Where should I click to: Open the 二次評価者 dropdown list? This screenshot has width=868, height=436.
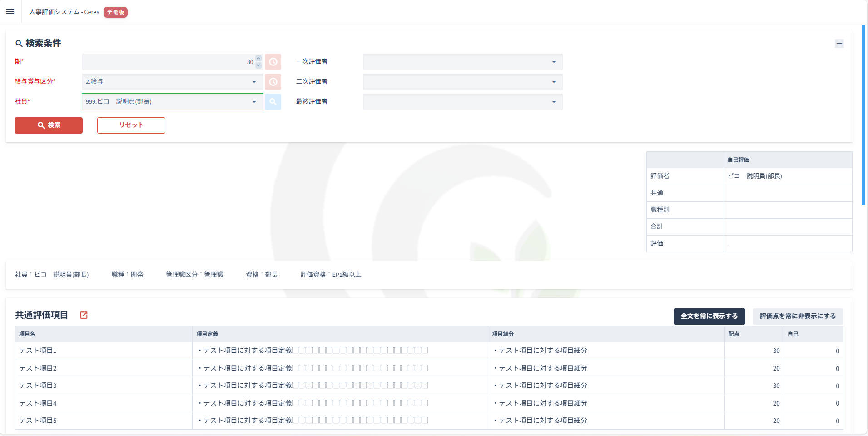[x=554, y=82]
